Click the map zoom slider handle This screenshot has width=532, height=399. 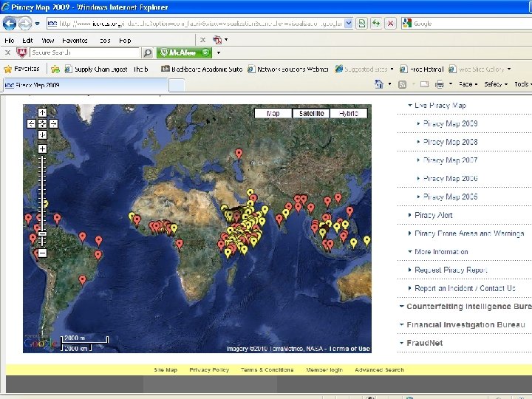point(43,233)
